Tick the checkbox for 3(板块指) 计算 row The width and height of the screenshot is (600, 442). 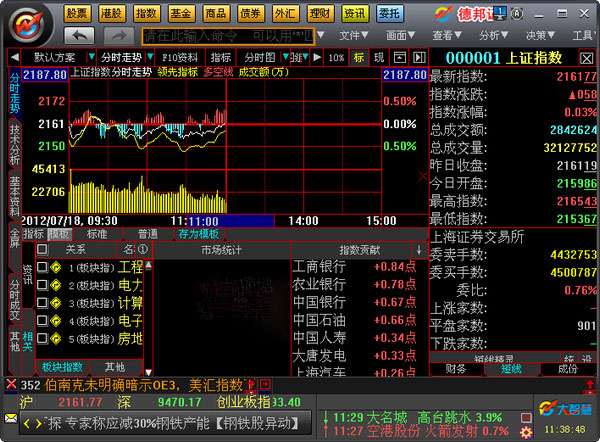pos(42,302)
